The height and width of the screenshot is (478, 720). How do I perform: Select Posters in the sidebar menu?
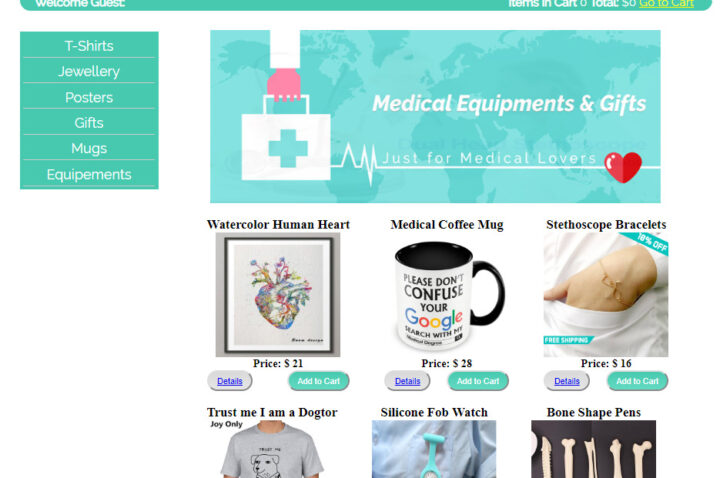click(x=89, y=97)
